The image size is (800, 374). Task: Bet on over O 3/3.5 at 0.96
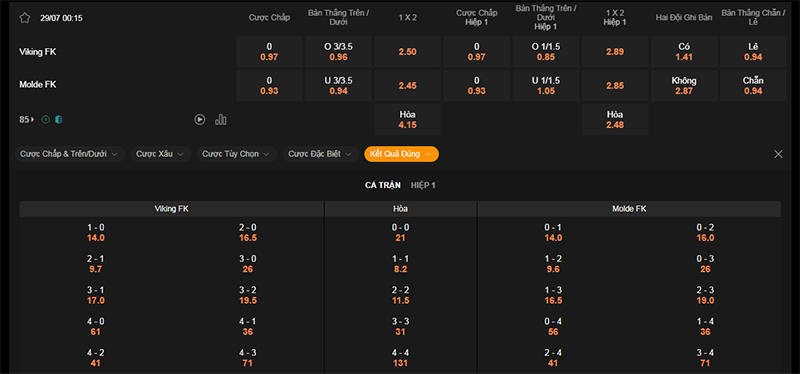point(339,52)
